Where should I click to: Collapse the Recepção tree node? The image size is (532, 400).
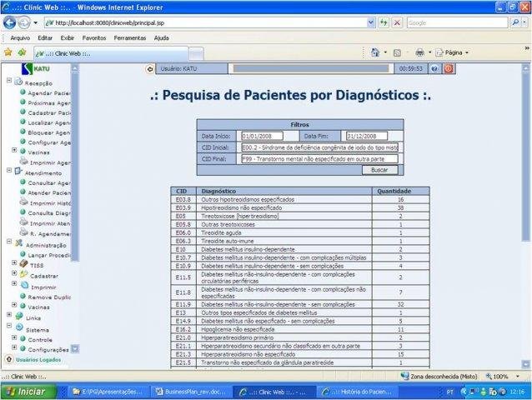click(x=9, y=80)
